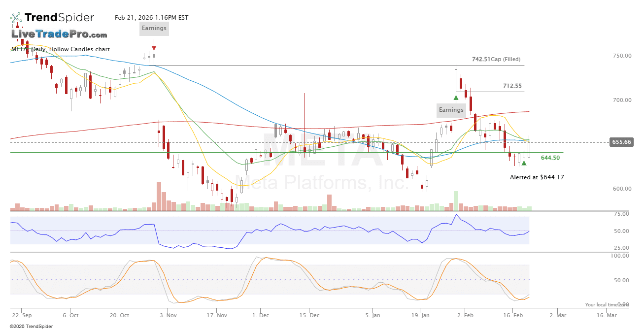644x331 pixels.
Task: Click the Your local time zone note
Action: [607, 305]
